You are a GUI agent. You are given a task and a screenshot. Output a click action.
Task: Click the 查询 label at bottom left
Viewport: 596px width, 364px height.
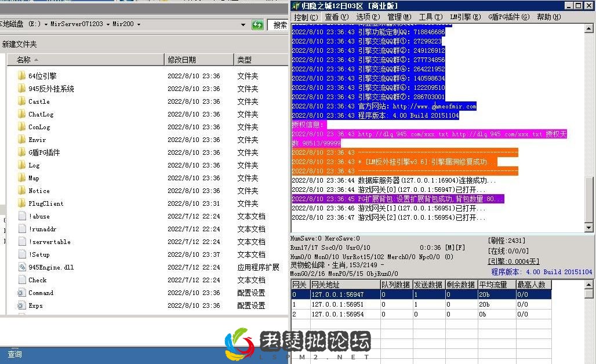click(15, 354)
